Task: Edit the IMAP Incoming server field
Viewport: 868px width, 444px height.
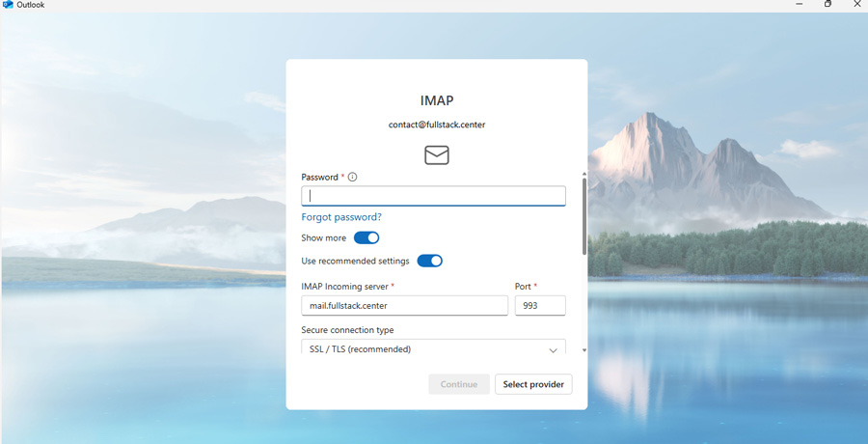Action: 405,305
